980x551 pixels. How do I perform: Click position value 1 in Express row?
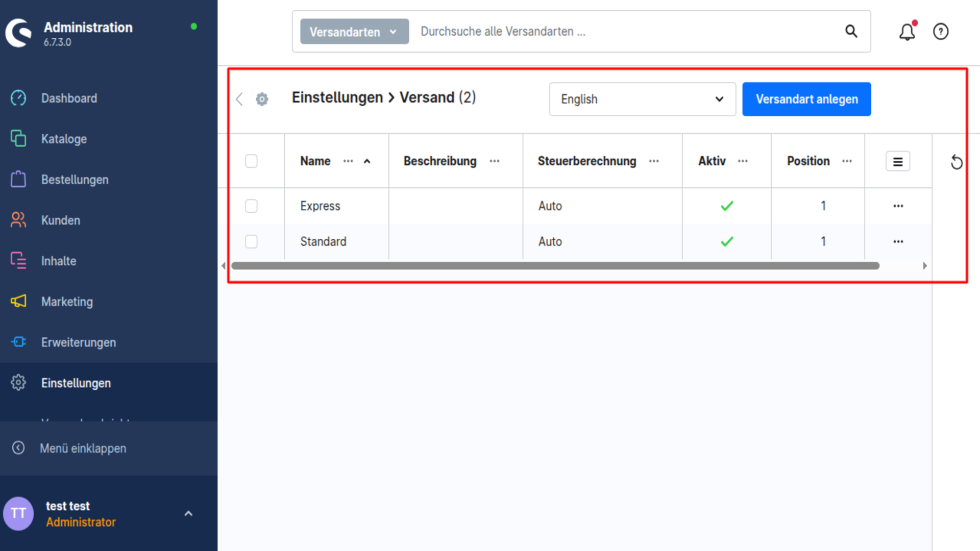click(x=823, y=206)
